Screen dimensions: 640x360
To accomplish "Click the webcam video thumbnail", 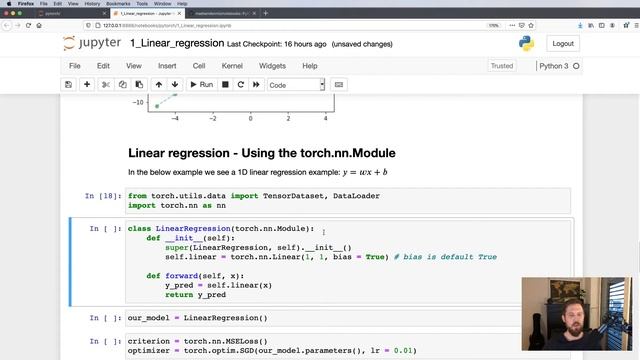I will click(576, 314).
